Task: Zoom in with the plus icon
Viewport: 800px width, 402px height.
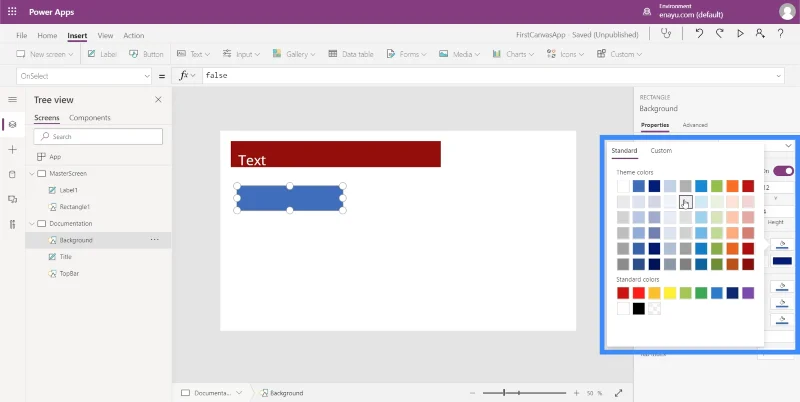Action: (576, 393)
